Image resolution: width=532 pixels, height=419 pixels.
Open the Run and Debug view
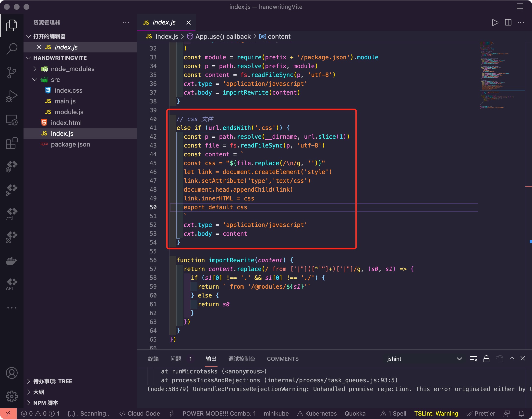pos(12,96)
